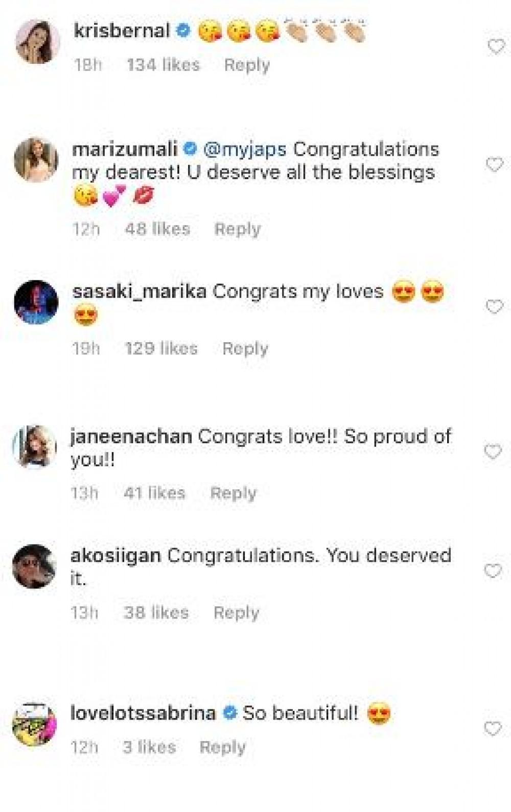Like sasaki_marika's comment using the heart
The width and height of the screenshot is (511, 812).
494,307
